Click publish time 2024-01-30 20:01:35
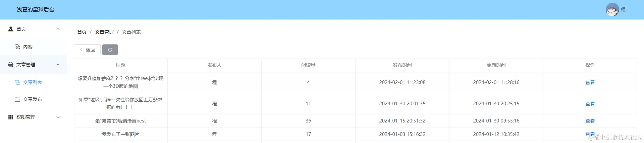This screenshot has width=644, height=143. point(402,104)
